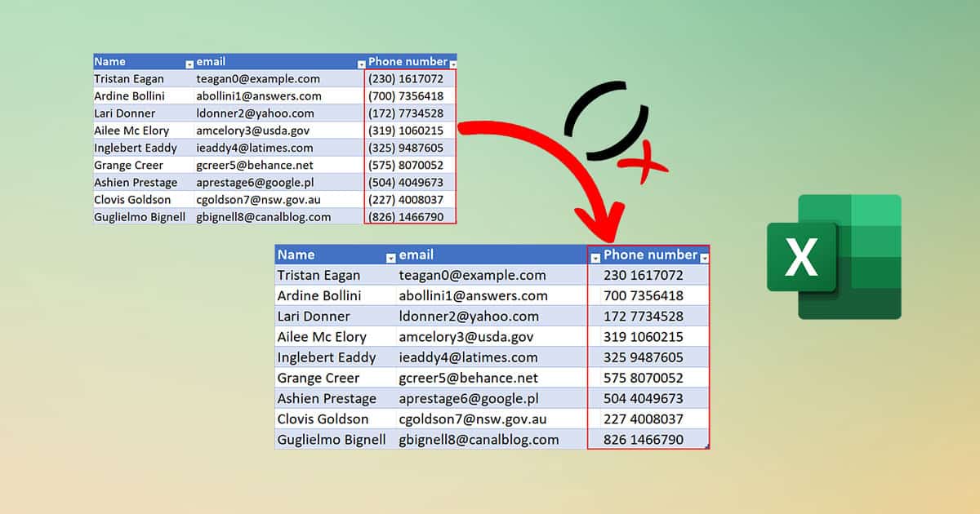Viewport: 980px width, 514px height.
Task: Select "abollini1@answers.com" in the lower table
Action: (x=473, y=295)
